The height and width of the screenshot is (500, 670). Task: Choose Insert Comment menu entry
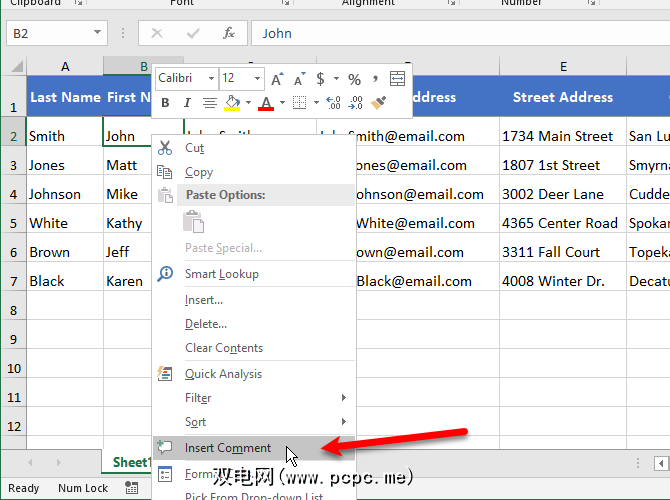point(255,447)
